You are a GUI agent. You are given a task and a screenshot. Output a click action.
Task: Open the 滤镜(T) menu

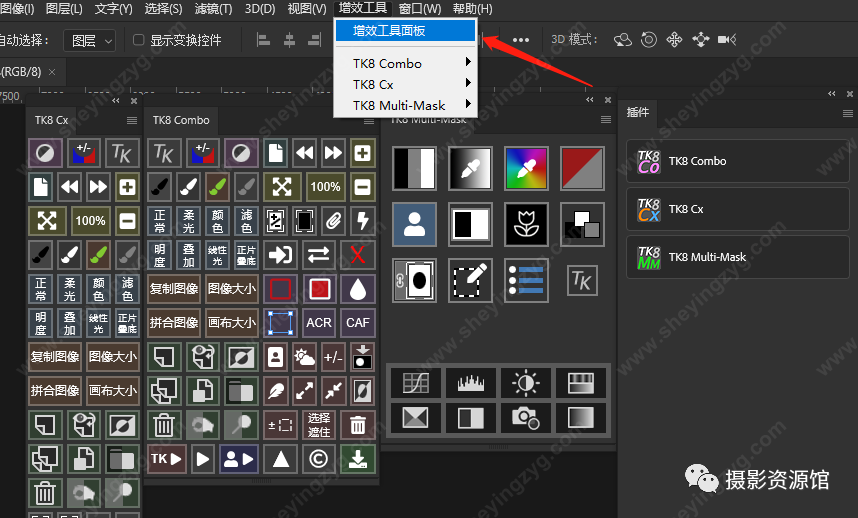tap(212, 9)
